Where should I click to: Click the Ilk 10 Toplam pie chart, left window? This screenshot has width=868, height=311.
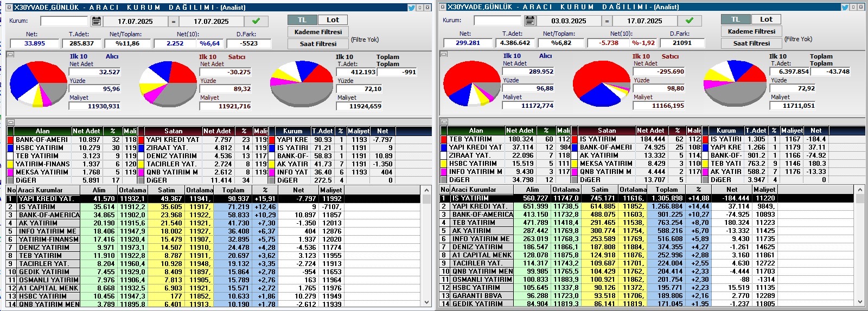click(302, 84)
